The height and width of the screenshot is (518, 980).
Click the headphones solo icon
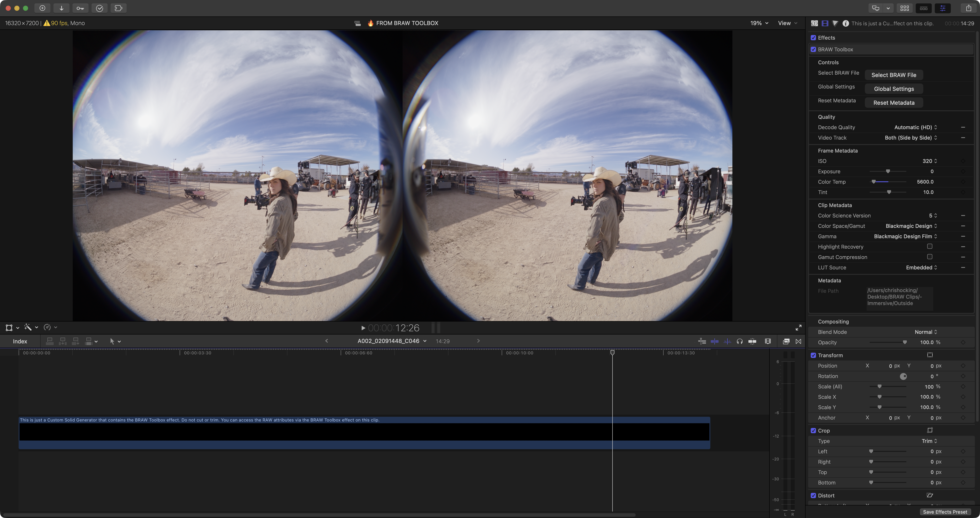739,341
